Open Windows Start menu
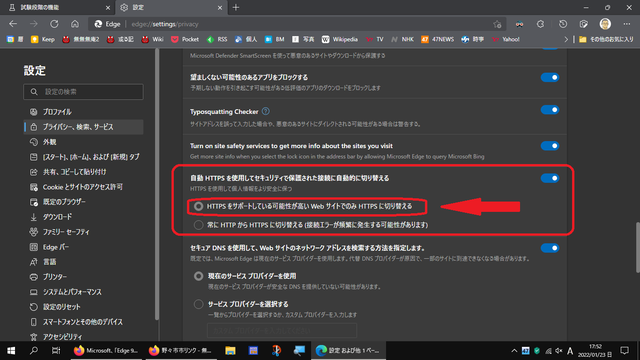 (11, 351)
